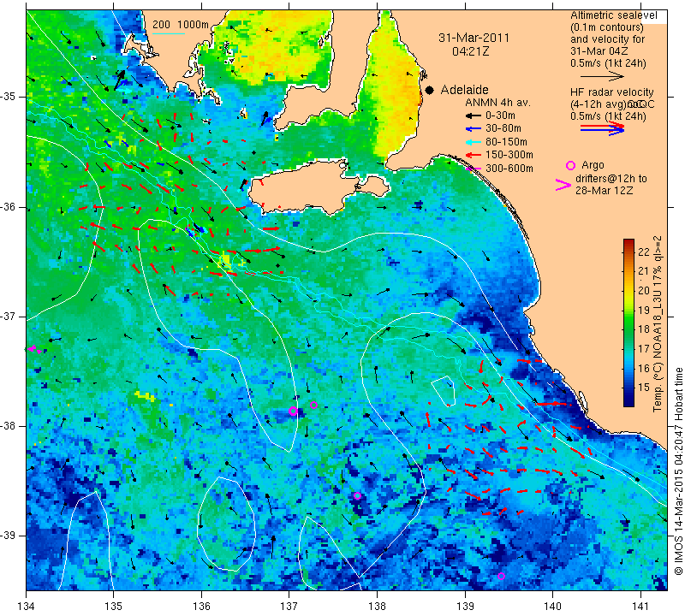Click the dark blue bottom of temperature colorbar
The height and width of the screenshot is (616, 685).
click(x=628, y=401)
